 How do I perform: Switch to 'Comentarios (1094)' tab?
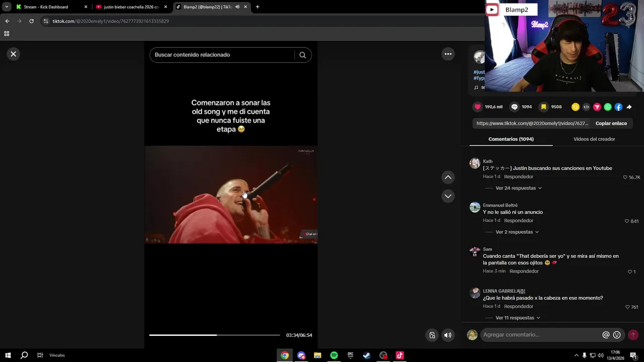511,139
